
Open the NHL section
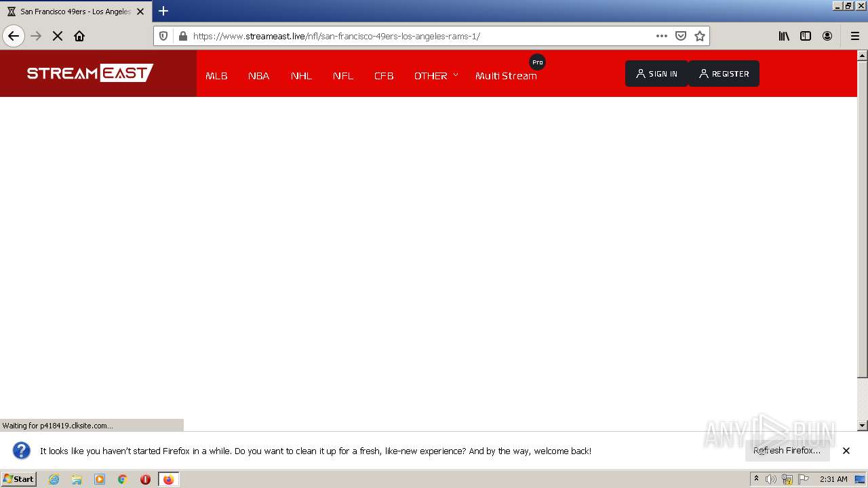[301, 76]
